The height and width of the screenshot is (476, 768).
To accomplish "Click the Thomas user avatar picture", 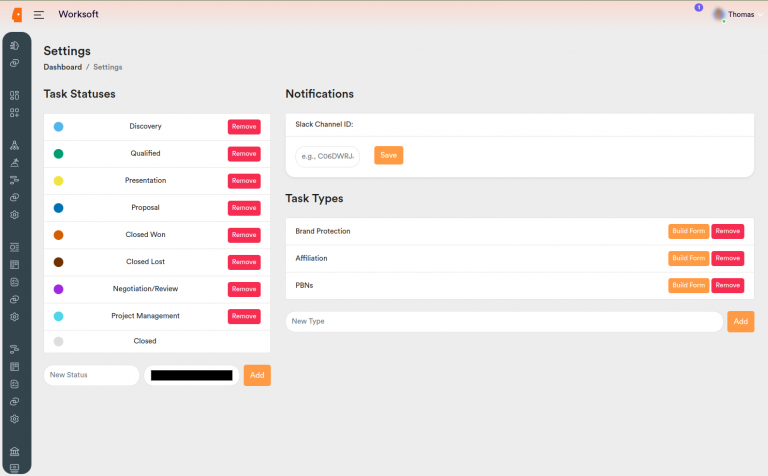I will click(719, 15).
